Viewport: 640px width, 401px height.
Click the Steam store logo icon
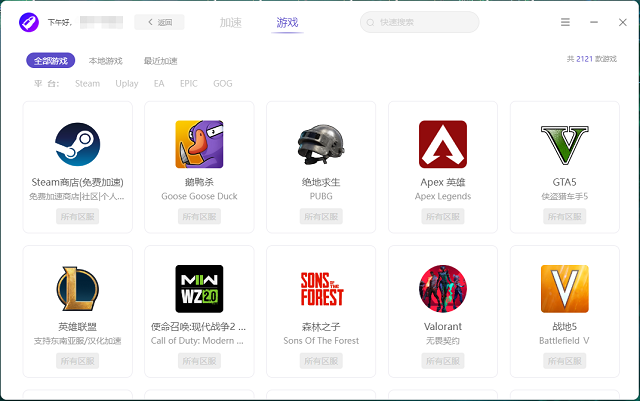pyautogui.click(x=78, y=144)
